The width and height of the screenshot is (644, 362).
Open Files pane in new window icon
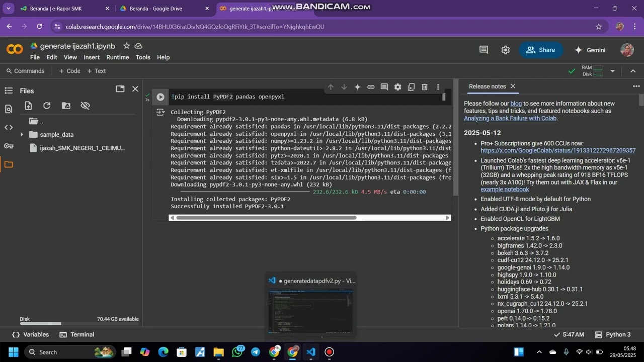pos(120,89)
